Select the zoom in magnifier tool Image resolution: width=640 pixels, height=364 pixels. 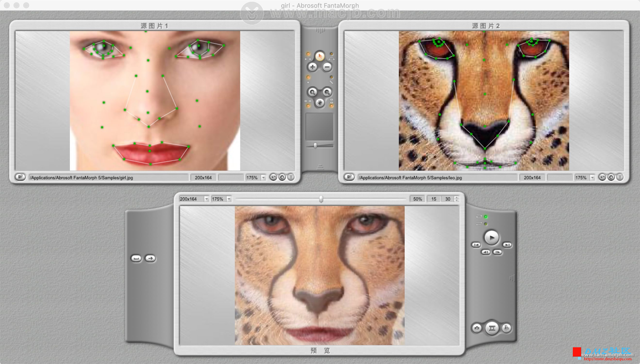coord(312,92)
